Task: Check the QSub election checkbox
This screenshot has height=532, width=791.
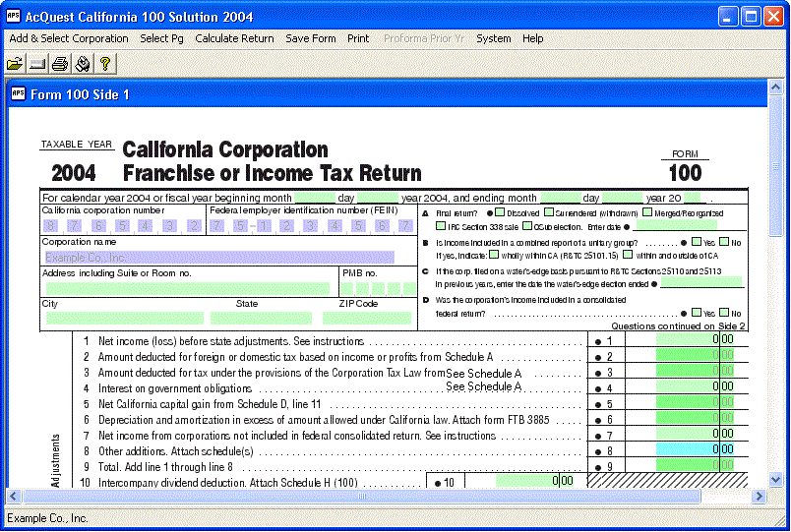Action: tap(527, 225)
